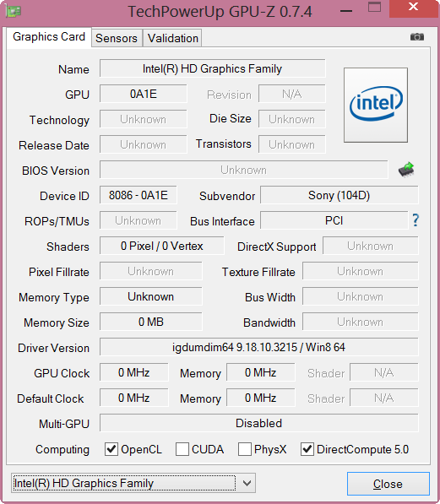Click the Bus Interface question mark
This screenshot has width=440, height=504.
(416, 220)
